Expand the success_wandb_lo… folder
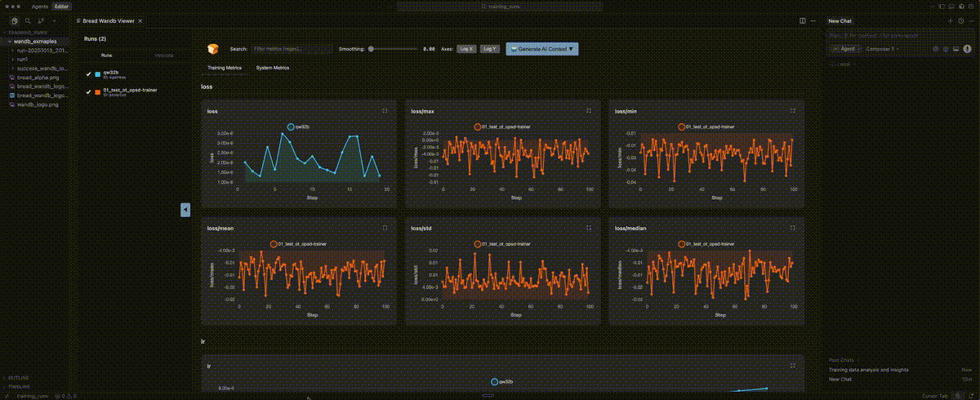Image resolution: width=980 pixels, height=400 pixels. coord(41,68)
